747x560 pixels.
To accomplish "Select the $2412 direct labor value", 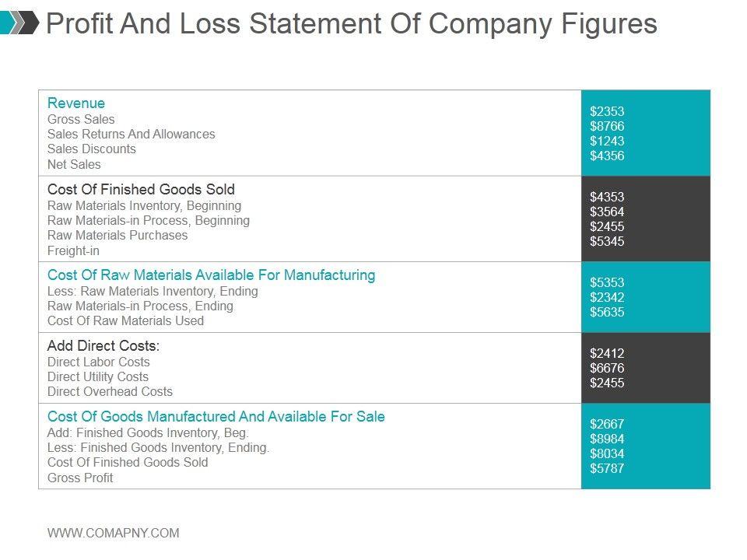I will tap(607, 353).
